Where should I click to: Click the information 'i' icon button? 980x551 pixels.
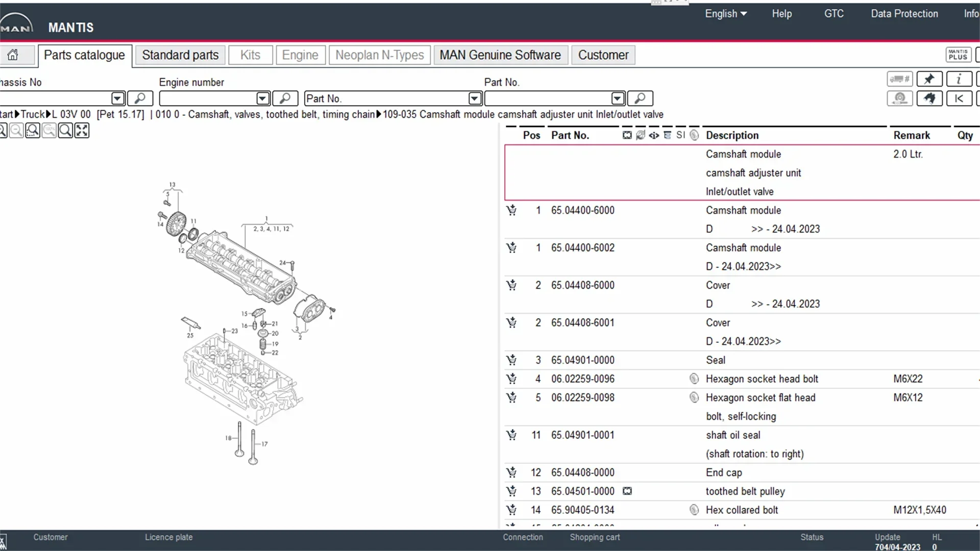[959, 79]
